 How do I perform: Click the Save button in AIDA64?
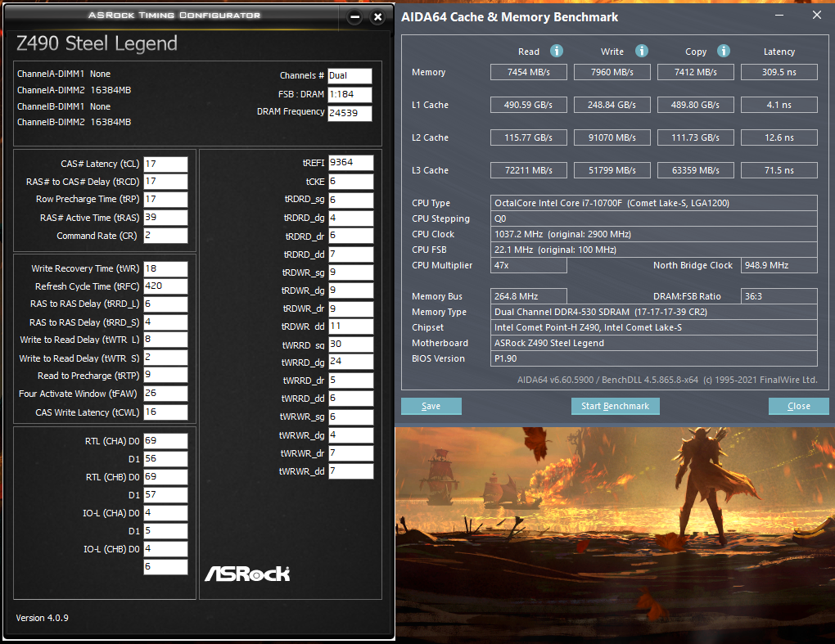pyautogui.click(x=431, y=406)
